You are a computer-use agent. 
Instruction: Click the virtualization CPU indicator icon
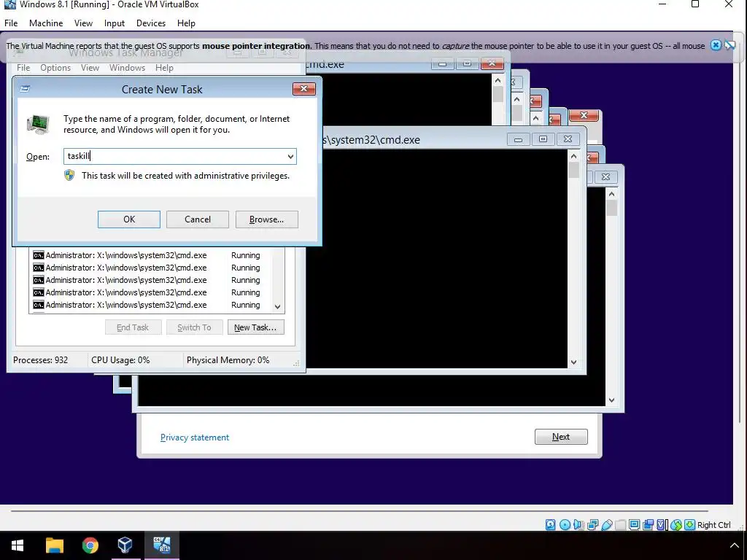(x=661, y=525)
